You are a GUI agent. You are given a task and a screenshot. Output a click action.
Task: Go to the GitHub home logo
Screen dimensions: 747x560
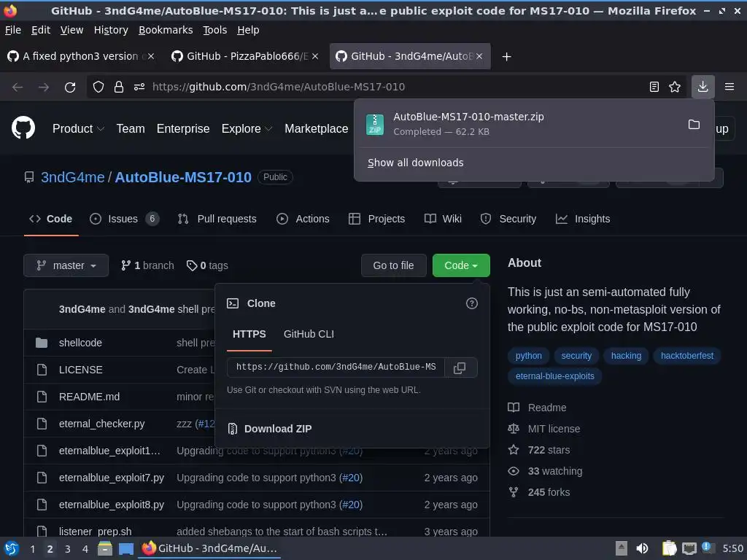click(x=23, y=128)
